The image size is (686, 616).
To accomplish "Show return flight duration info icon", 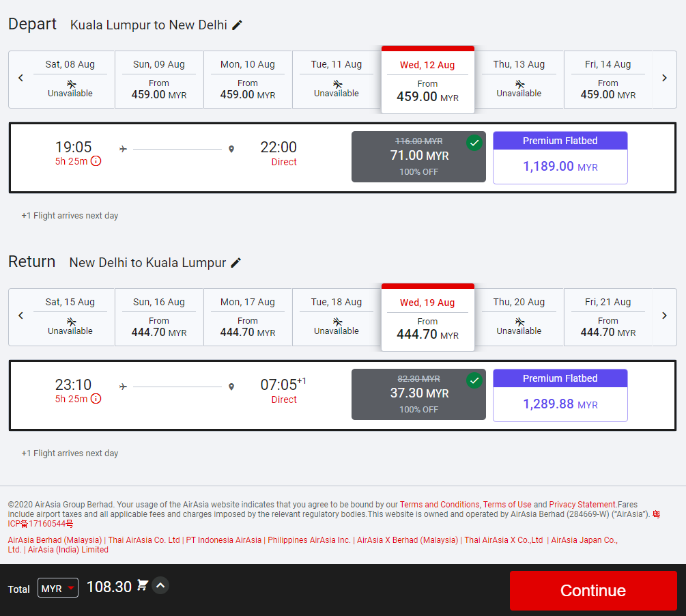I will [x=96, y=399].
